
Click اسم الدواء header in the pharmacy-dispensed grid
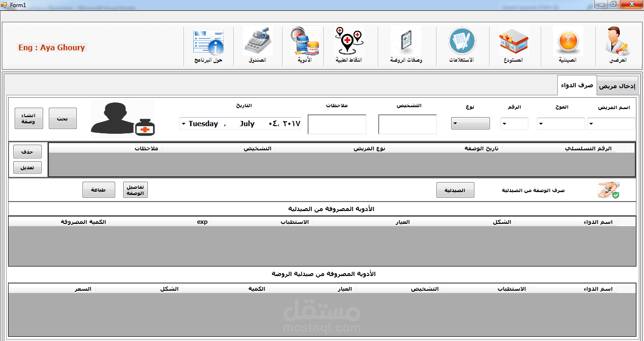tap(566, 222)
